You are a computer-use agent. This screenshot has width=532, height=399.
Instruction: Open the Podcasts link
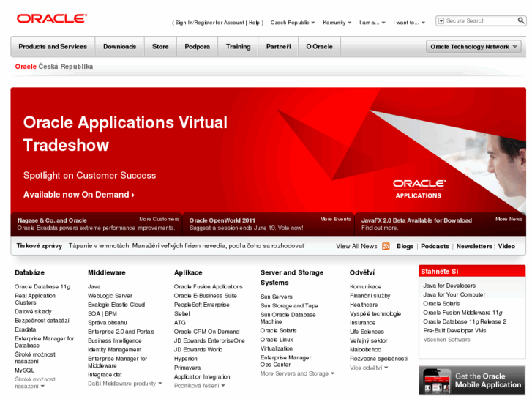coord(435,246)
